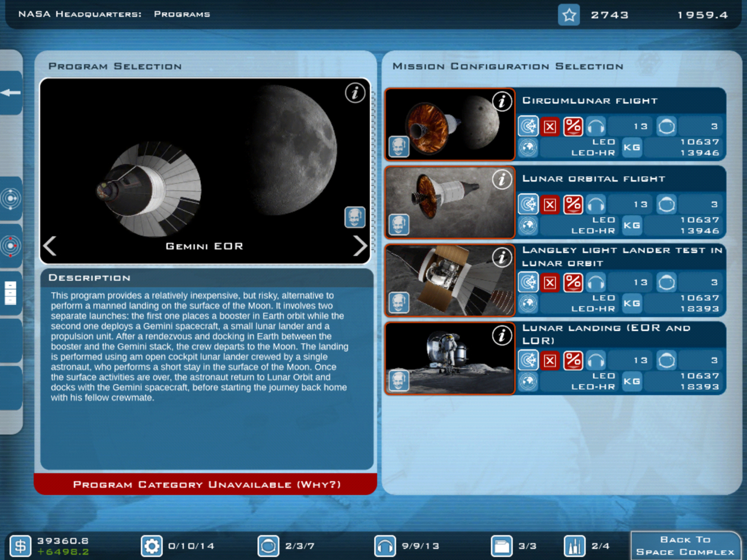Click headphones icon for Lunar Orbital Flight

point(596,204)
